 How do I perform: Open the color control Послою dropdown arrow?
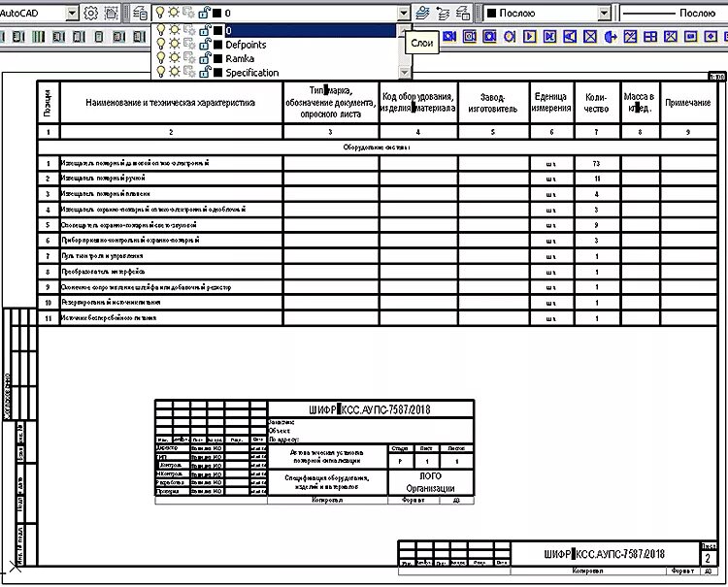point(604,13)
